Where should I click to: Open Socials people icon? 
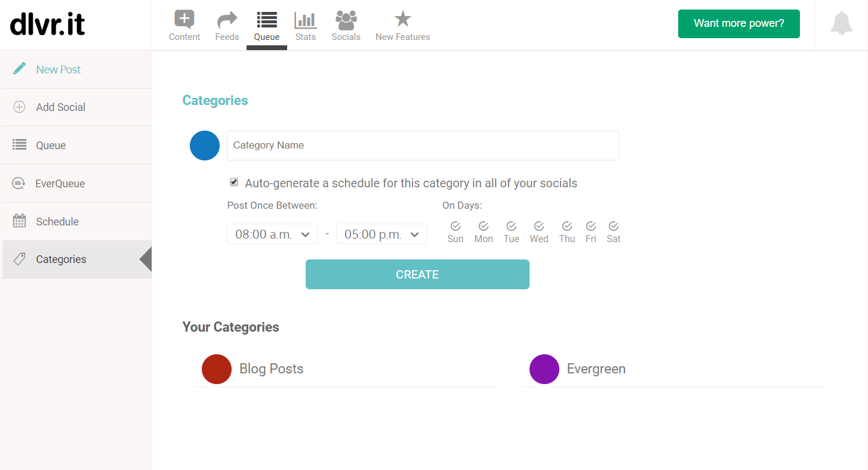[346, 20]
